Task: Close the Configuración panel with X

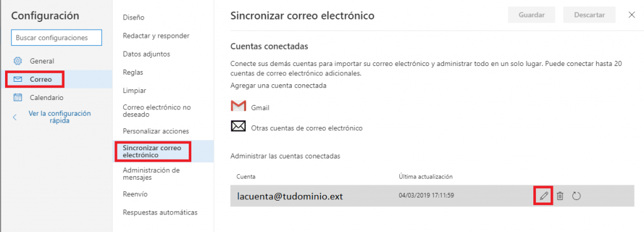Action: coord(631,15)
